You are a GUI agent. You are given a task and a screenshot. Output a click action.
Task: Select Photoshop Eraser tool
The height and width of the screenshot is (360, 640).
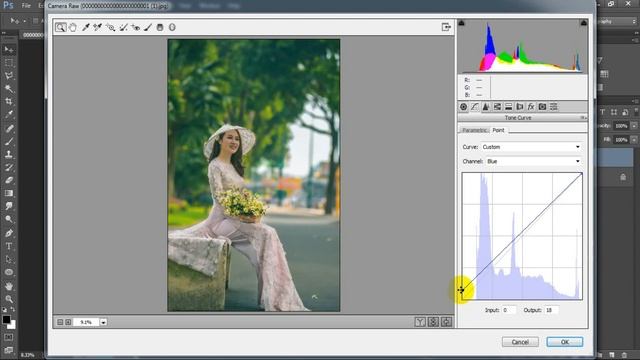pos(9,180)
